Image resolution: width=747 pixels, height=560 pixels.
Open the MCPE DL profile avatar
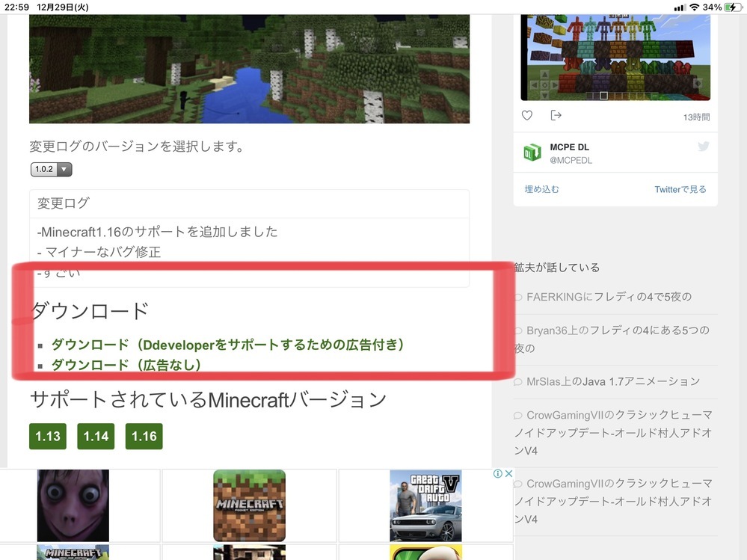pos(532,153)
